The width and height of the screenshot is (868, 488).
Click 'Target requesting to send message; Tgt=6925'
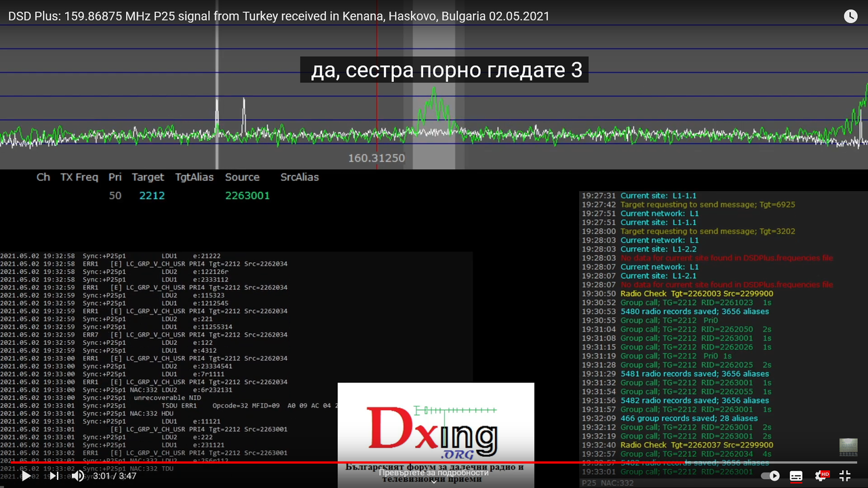coord(688,204)
